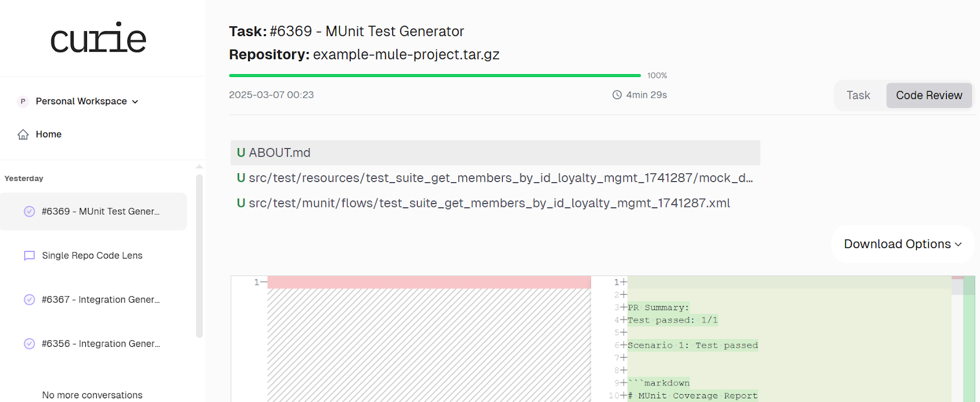Screen dimensions: 980x402
Task: Click the Personal Workspace avatar icon
Action: (x=23, y=101)
